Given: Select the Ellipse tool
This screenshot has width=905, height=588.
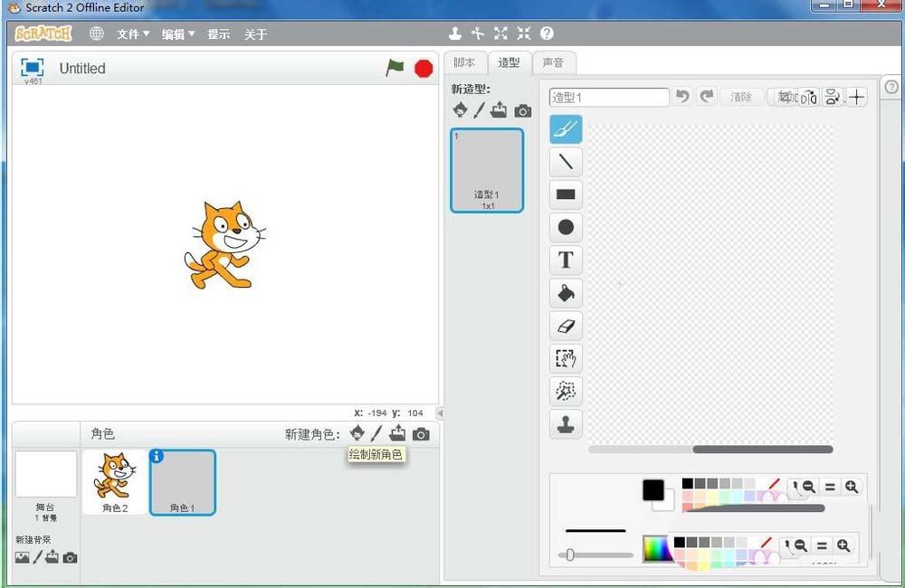Looking at the screenshot, I should point(566,227).
